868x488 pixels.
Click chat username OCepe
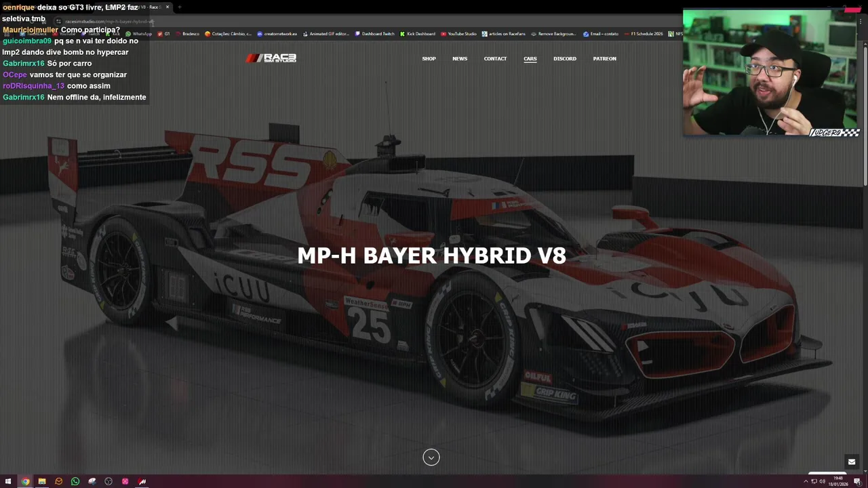(x=15, y=75)
